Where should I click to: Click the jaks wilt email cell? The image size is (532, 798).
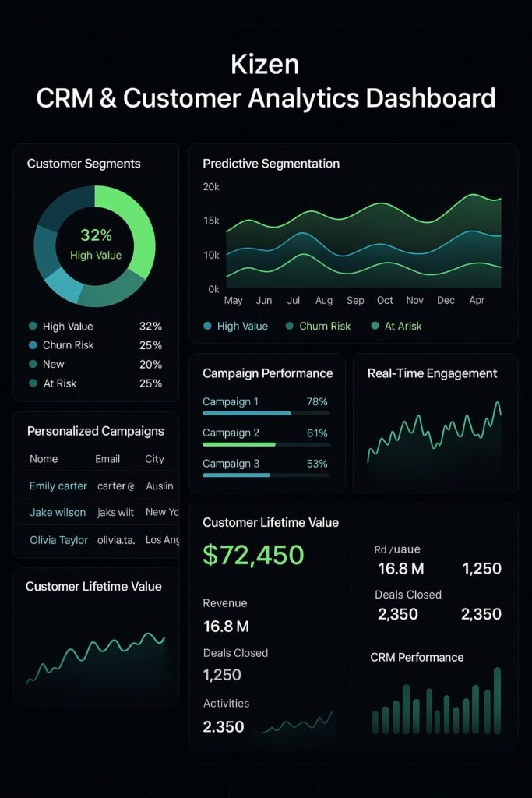tap(115, 513)
